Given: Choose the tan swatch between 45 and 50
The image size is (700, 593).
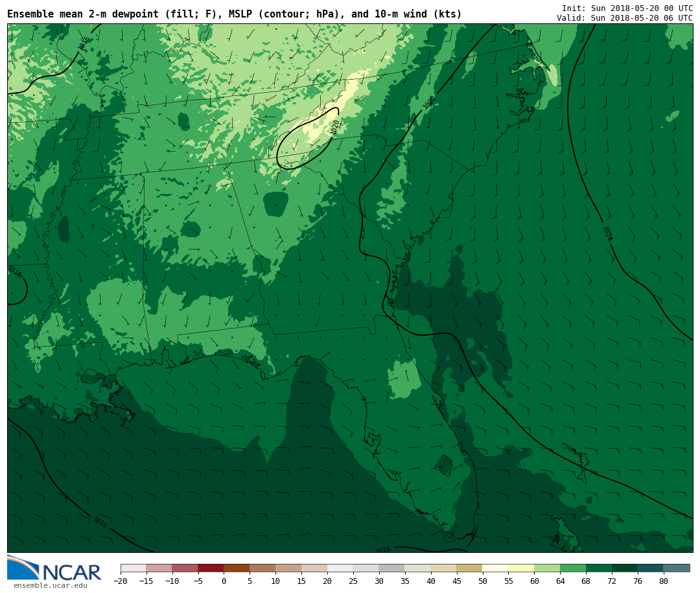Looking at the screenshot, I should click(469, 568).
